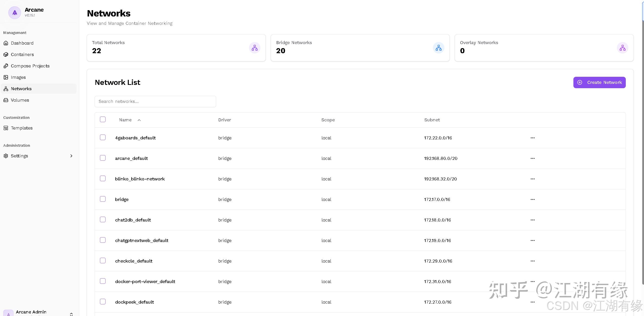Click the Arcane logo icon
The height and width of the screenshot is (316, 644).
pyautogui.click(x=15, y=12)
